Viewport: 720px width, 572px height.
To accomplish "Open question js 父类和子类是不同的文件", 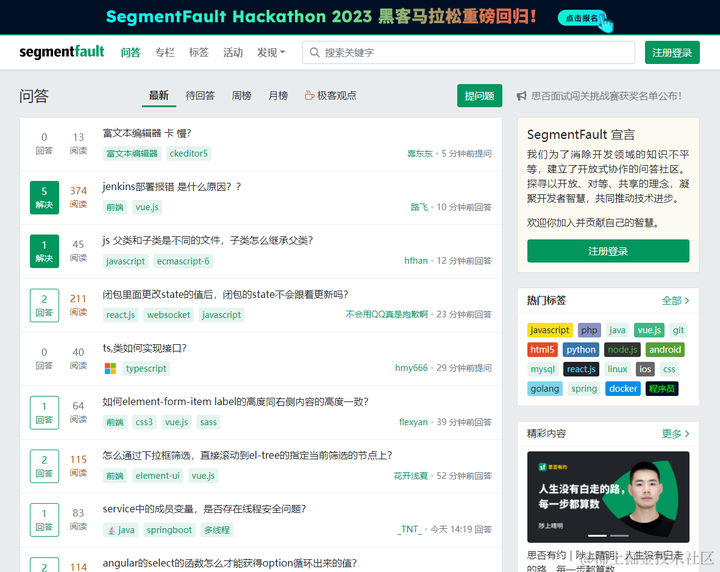I will coord(208,241).
